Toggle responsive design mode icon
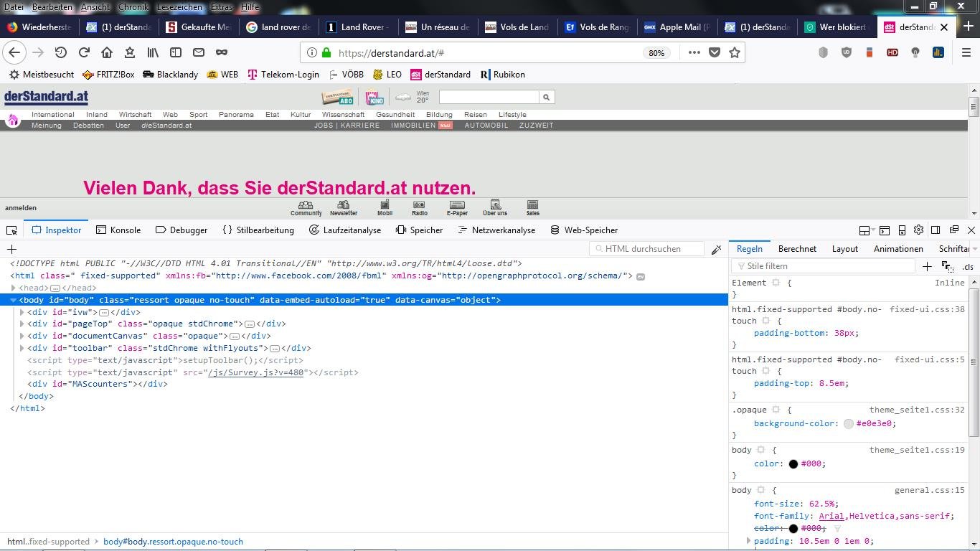The width and height of the screenshot is (980, 551). coord(902,230)
